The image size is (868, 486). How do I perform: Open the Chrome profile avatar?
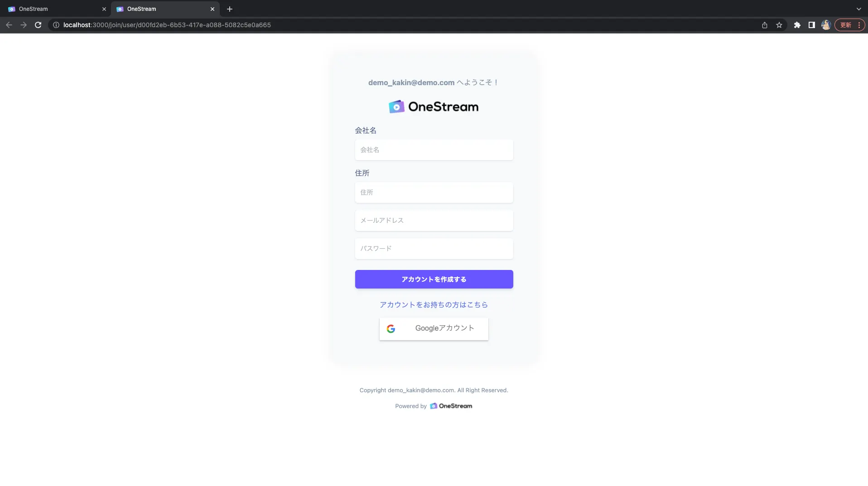coord(826,25)
